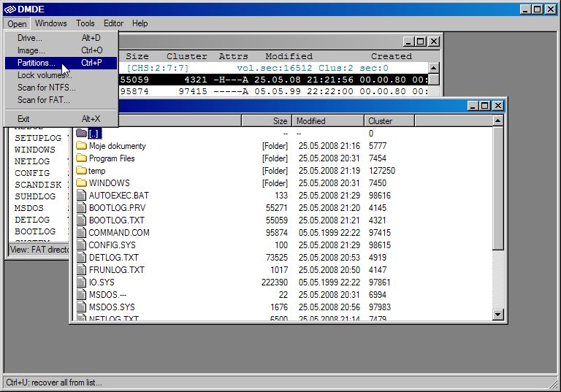561x392 pixels.
Task: Click size value 222390 of IO.SYS
Action: pyautogui.click(x=275, y=283)
